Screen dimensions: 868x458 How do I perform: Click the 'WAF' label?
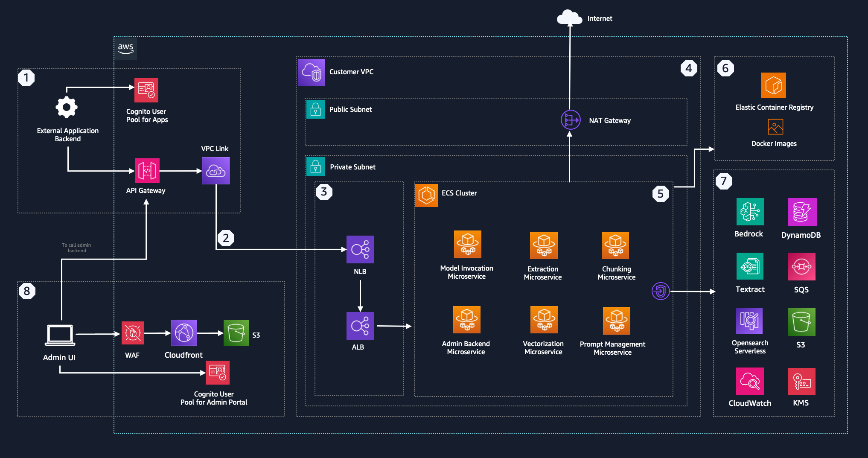132,355
